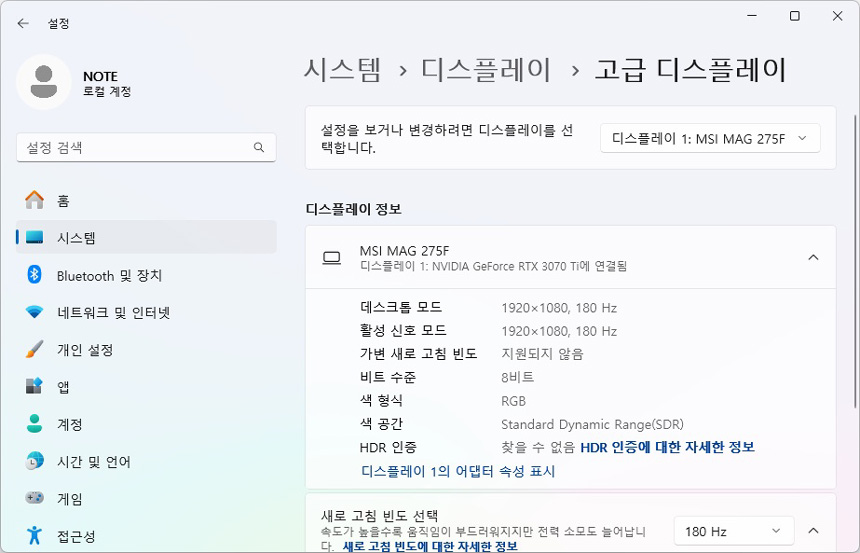Open the 디스플레이 1: MSI MAG 275F dropdown
The image size is (860, 553).
coord(710,139)
